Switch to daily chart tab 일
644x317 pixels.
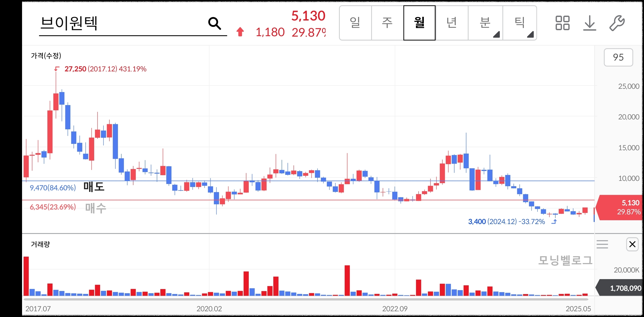pos(355,23)
